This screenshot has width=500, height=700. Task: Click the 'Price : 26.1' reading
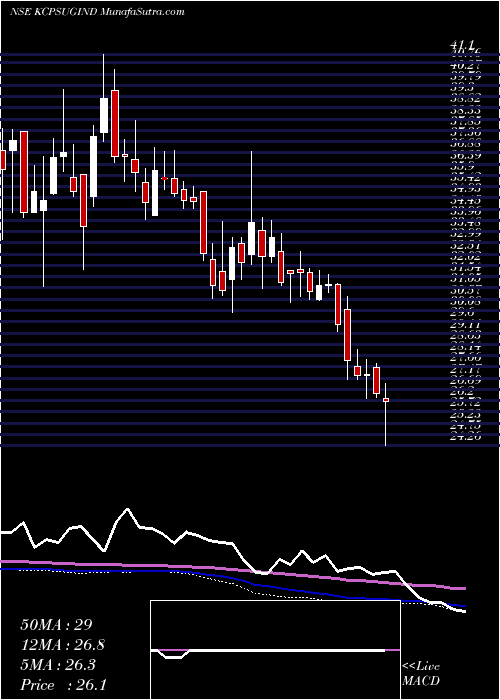point(63,684)
